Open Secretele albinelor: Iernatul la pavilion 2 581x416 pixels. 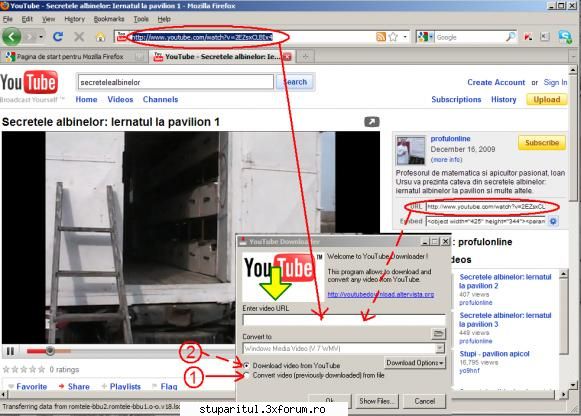505,281
